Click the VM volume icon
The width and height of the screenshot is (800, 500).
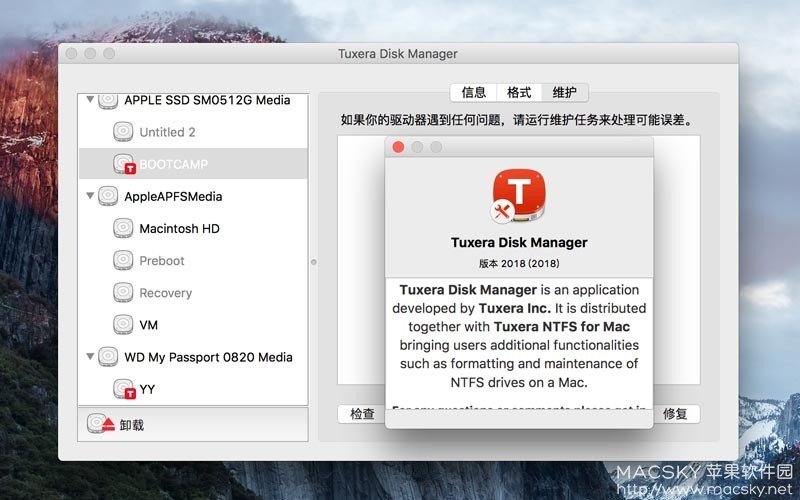pyautogui.click(x=123, y=324)
